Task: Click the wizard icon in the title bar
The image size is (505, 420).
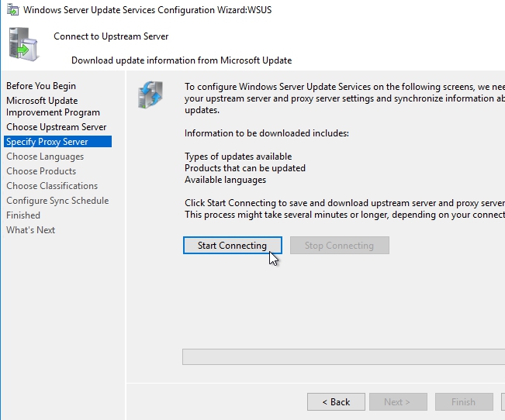Action: pyautogui.click(x=10, y=10)
